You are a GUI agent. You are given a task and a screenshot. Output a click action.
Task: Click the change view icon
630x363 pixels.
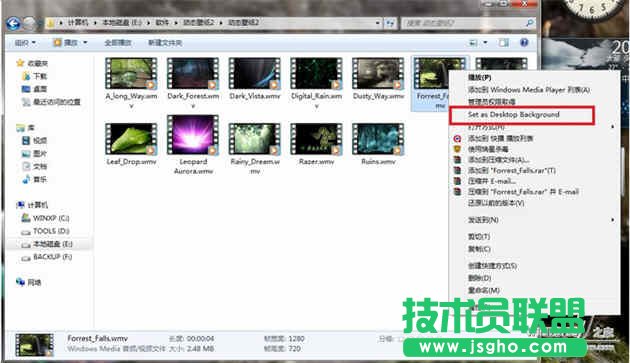coord(474,42)
